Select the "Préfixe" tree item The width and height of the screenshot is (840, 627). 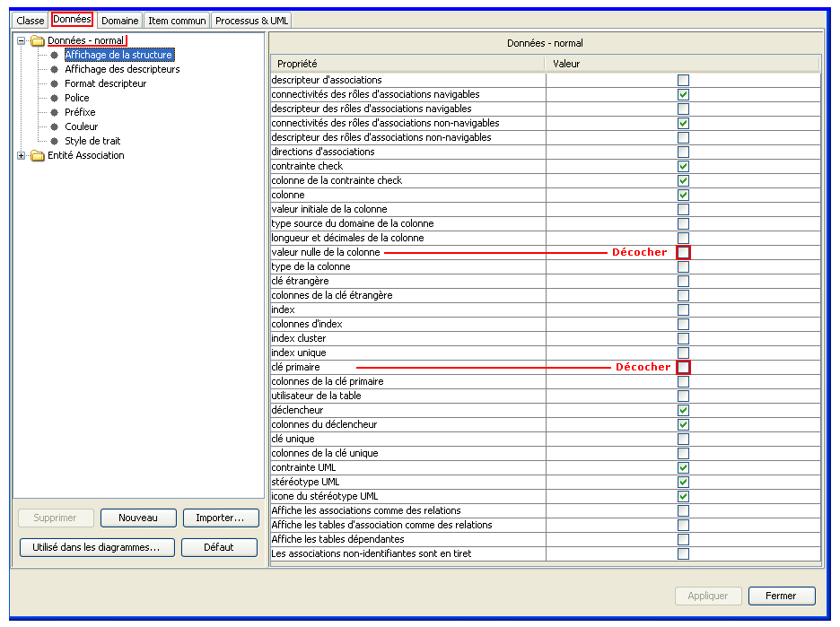pyautogui.click(x=81, y=112)
